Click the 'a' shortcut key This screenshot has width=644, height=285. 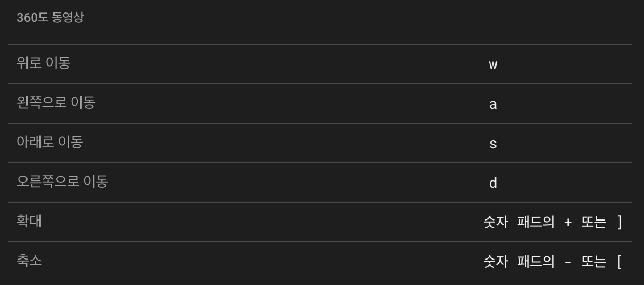coord(493,105)
